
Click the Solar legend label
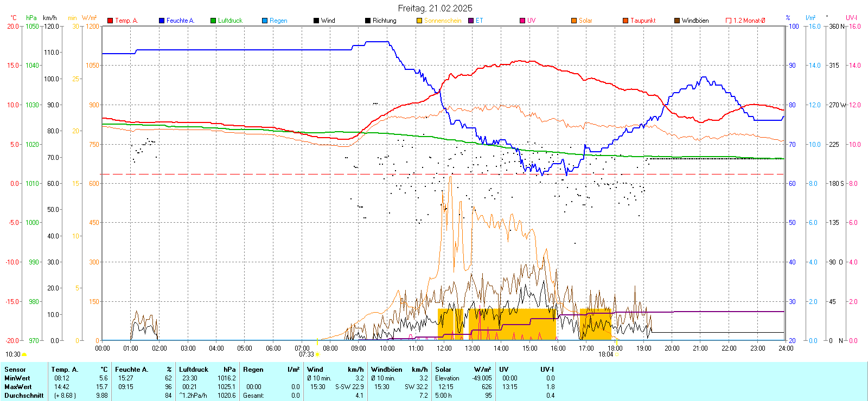coord(585,21)
